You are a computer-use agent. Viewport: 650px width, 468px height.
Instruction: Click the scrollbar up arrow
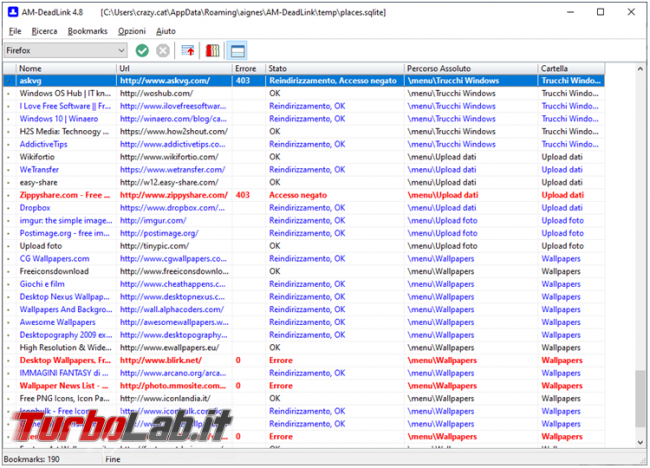[640, 69]
